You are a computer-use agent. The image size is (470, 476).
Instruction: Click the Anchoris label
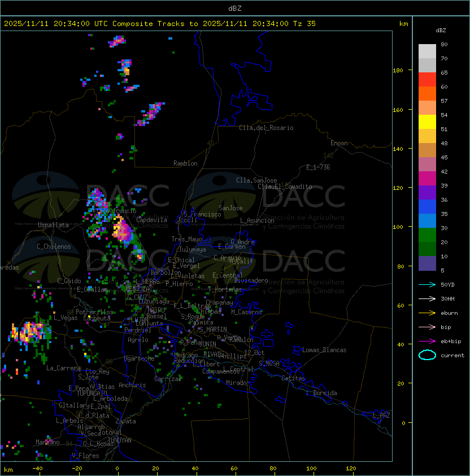[132, 385]
